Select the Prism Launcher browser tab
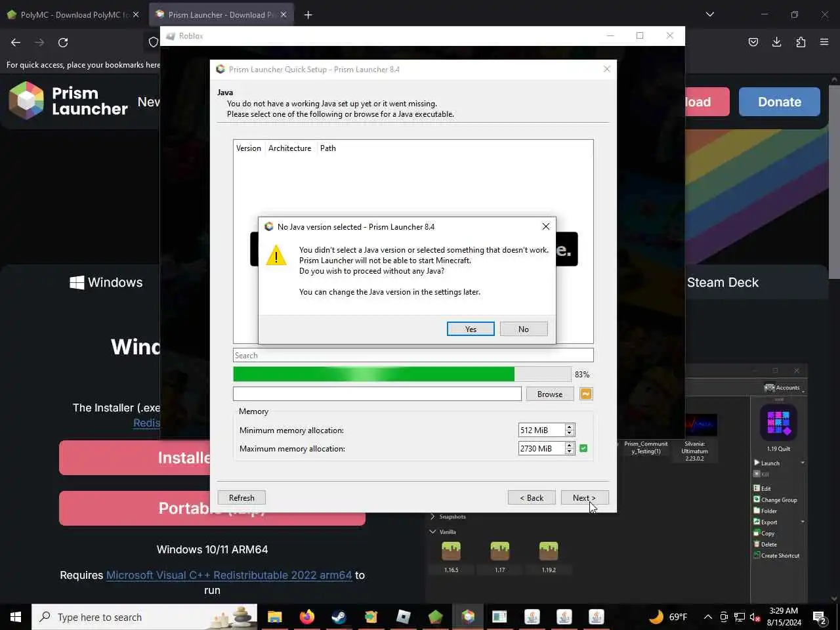This screenshot has width=840, height=630. [x=220, y=14]
